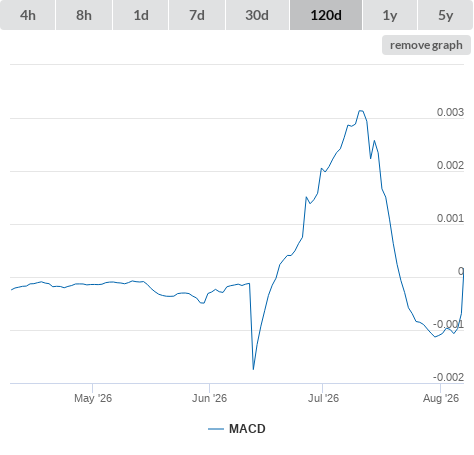Switch chart to 30d range
474x455 pixels.
pyautogui.click(x=257, y=15)
